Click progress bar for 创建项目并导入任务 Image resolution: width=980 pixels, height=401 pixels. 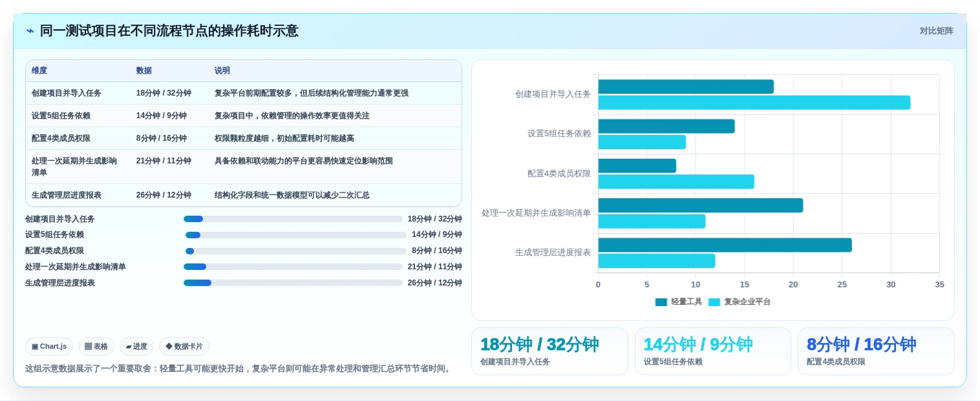coord(293,219)
